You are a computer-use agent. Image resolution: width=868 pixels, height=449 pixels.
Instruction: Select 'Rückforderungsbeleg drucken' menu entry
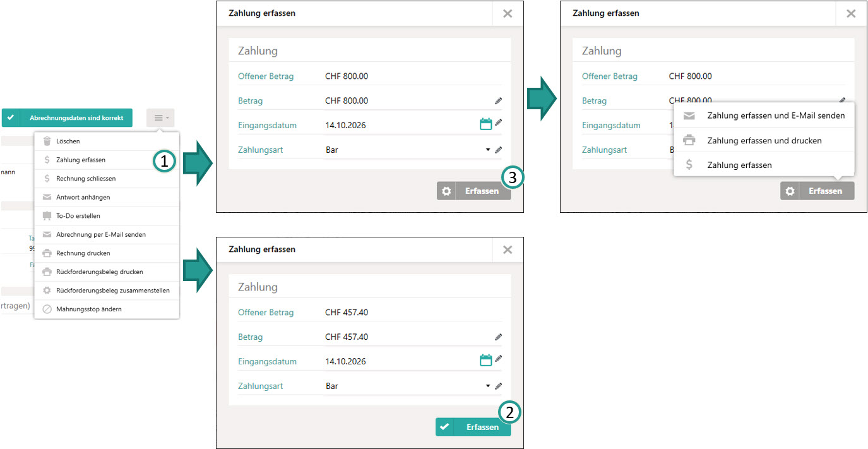point(107,272)
